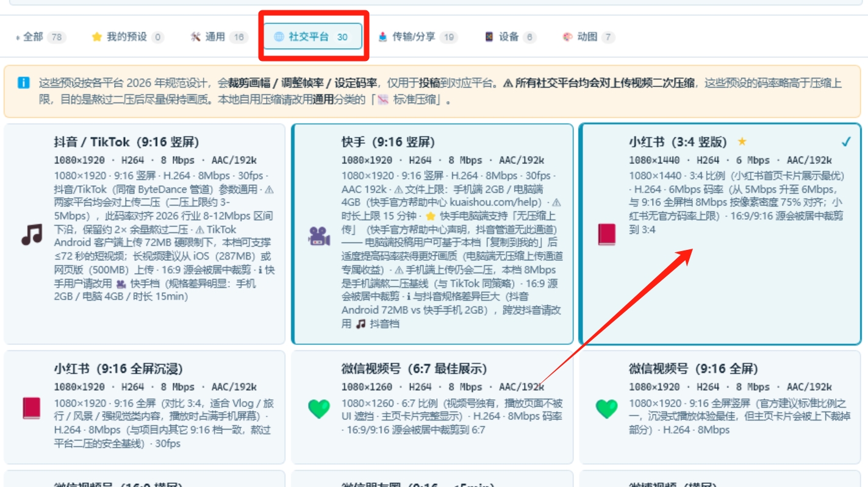Click the star icon on 我的预设 tab
The image size is (868, 487).
coord(96,37)
